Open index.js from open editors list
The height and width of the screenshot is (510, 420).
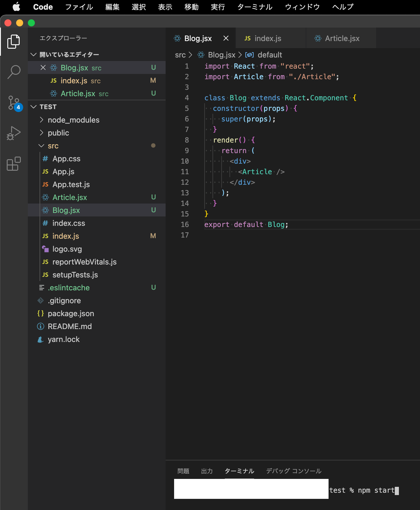(97, 81)
